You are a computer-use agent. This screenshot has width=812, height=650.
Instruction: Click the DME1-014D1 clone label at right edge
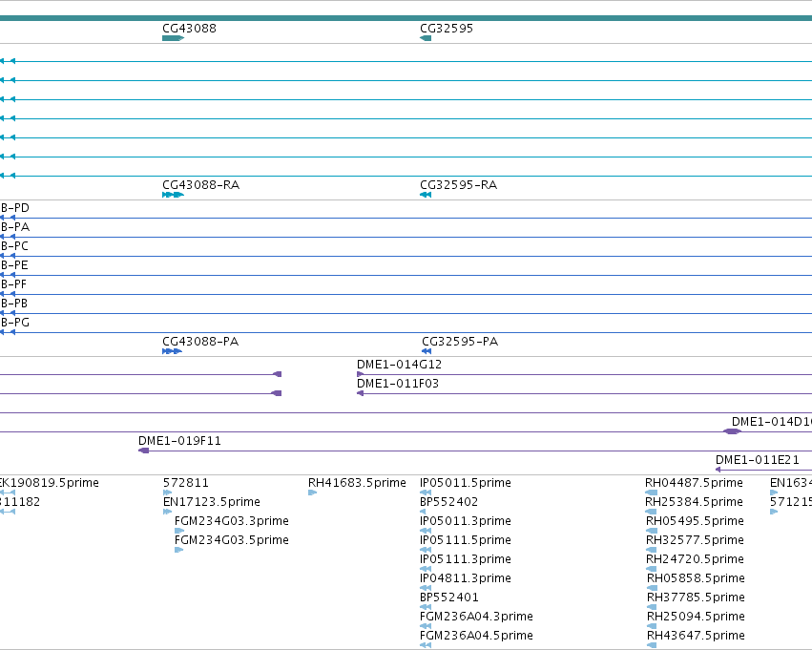pos(772,422)
